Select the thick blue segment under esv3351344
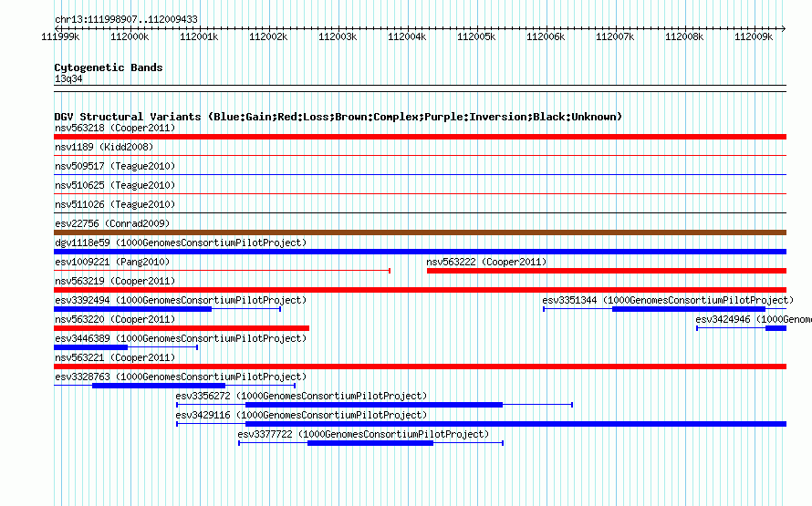Screen dimensions: 812x506 pyautogui.click(x=689, y=309)
